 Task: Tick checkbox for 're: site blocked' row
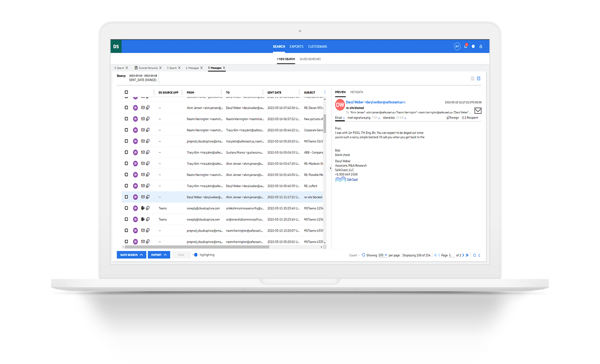[x=126, y=197]
